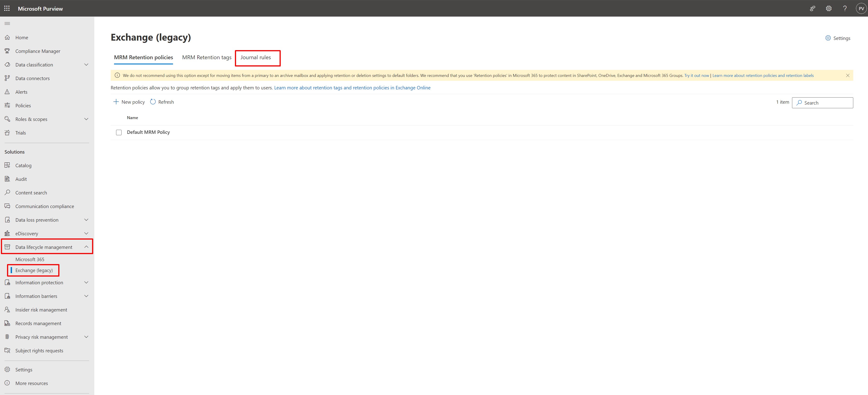Switch to MRM Retention policies tab

pos(144,57)
